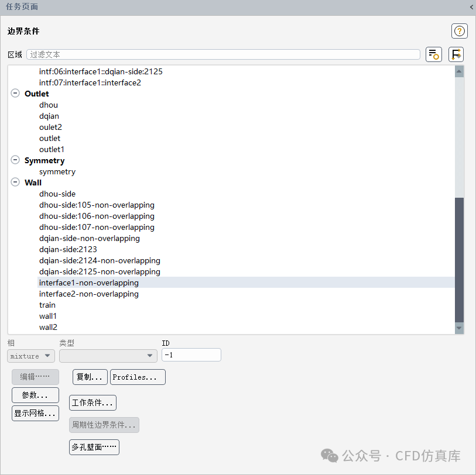Select dqian-side-non-overlapping zone

click(90, 239)
